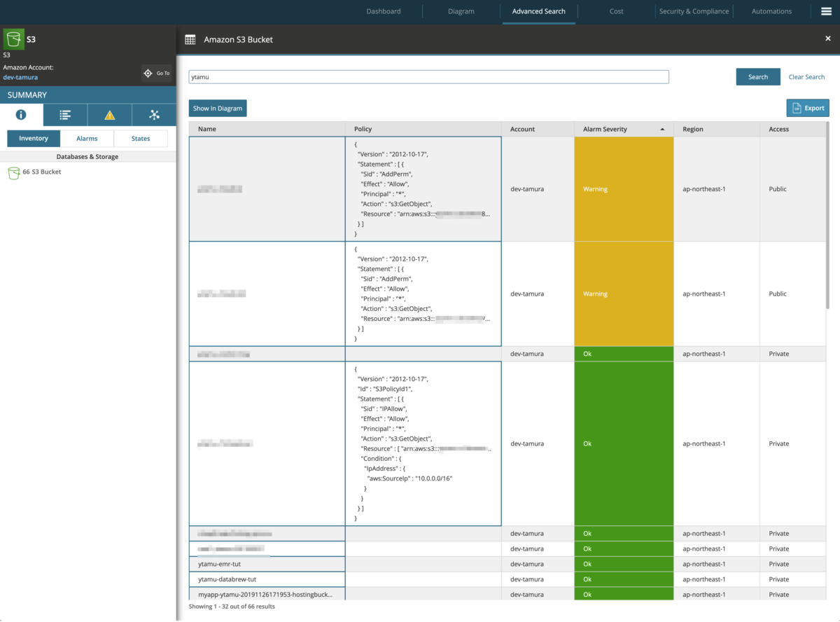Click the 66 S3 Bucket inventory item
840x622 pixels.
point(35,172)
